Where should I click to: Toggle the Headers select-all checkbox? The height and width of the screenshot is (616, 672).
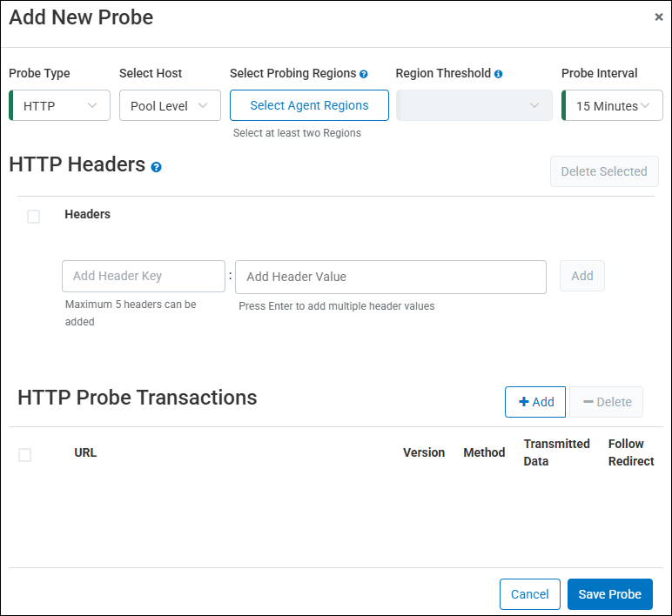click(34, 217)
